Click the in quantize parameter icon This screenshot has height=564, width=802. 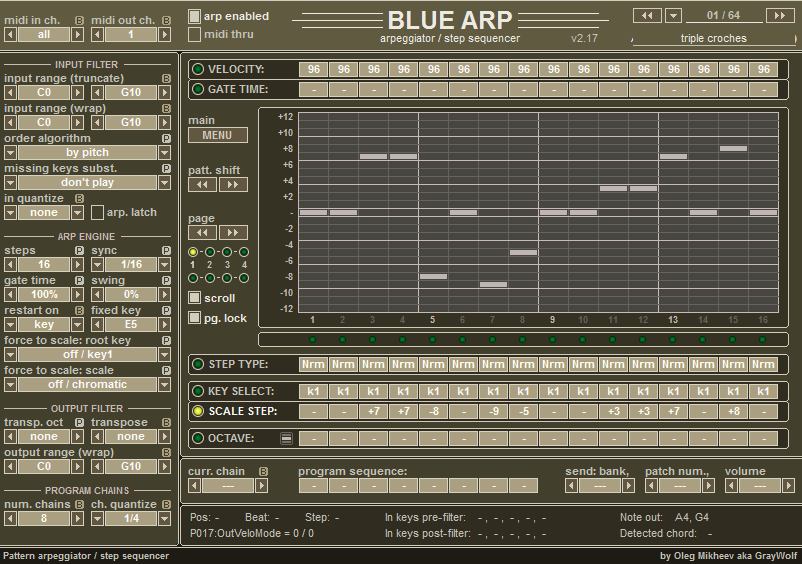tap(79, 198)
